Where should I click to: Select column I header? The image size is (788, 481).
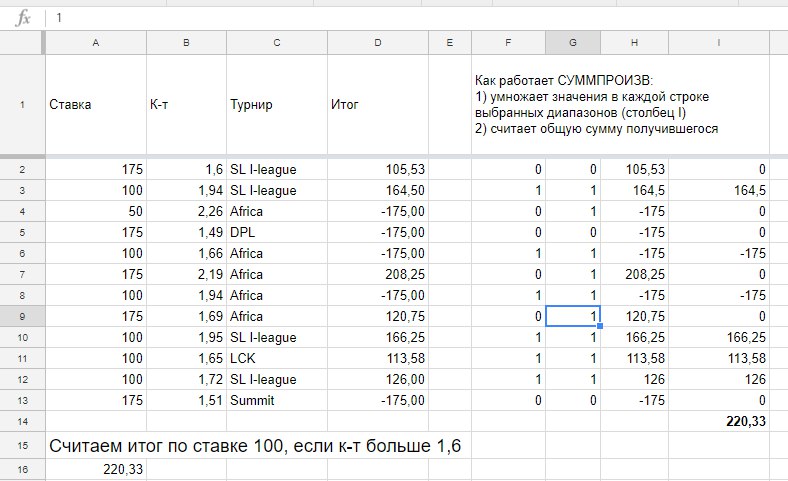pyautogui.click(x=719, y=43)
